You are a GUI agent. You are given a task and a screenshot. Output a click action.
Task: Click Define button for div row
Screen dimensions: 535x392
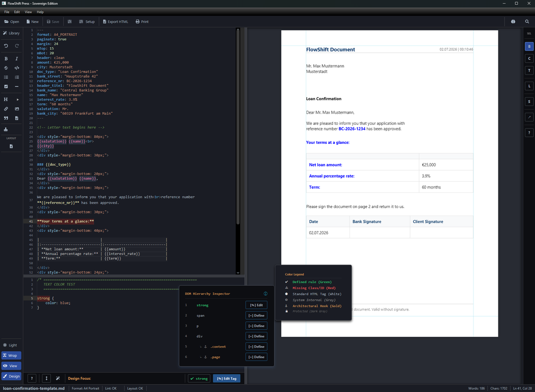tap(256, 336)
